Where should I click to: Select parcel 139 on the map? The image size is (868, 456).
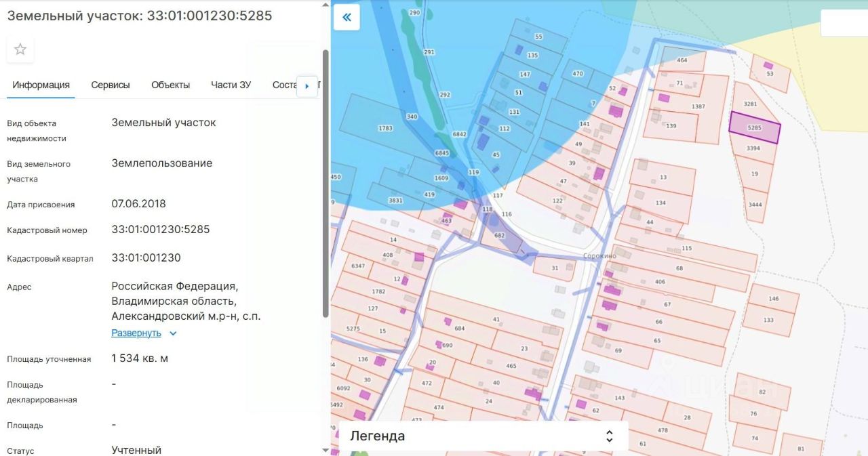tap(671, 126)
